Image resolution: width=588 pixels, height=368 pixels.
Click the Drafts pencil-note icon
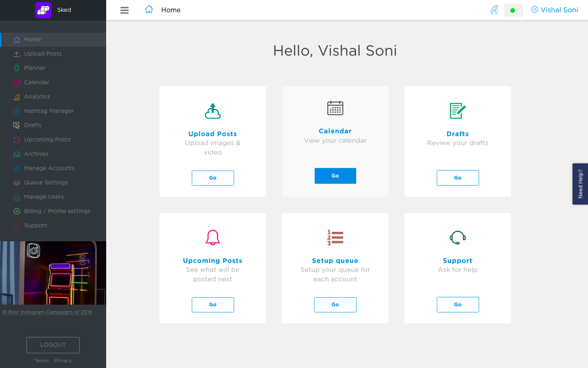tap(457, 111)
